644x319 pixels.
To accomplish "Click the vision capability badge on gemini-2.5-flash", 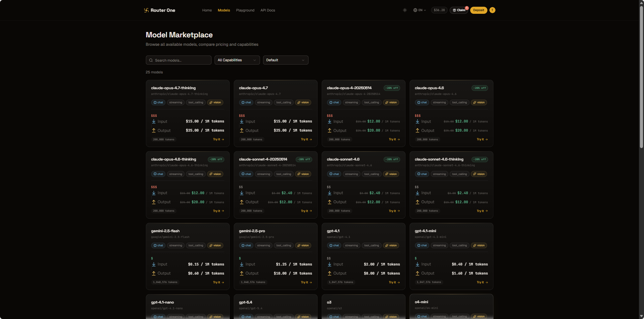I will [215, 245].
